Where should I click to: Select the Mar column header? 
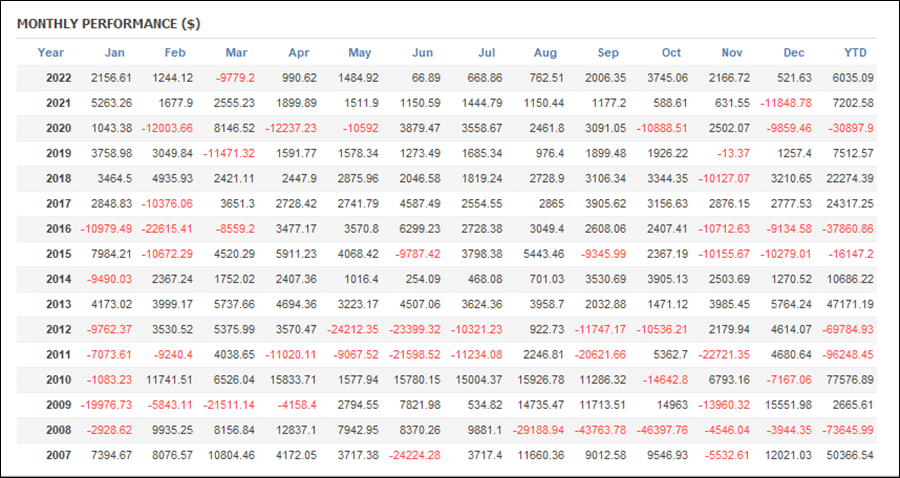click(236, 53)
